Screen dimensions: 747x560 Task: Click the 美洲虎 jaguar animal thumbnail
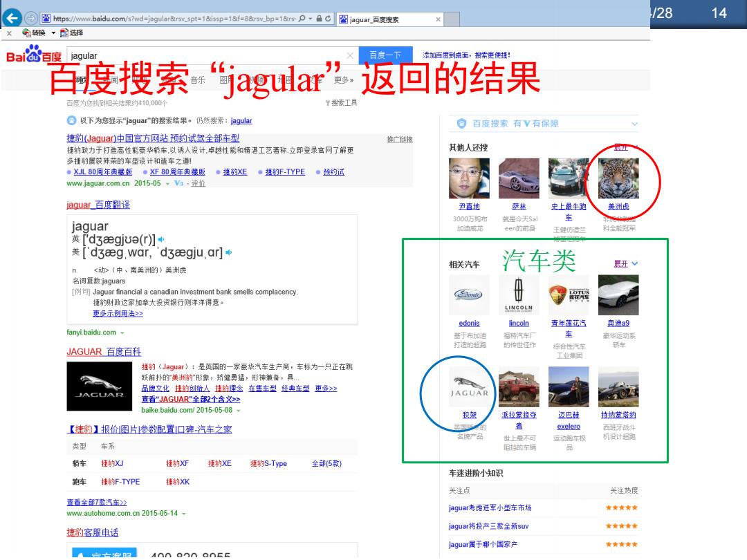pyautogui.click(x=618, y=178)
